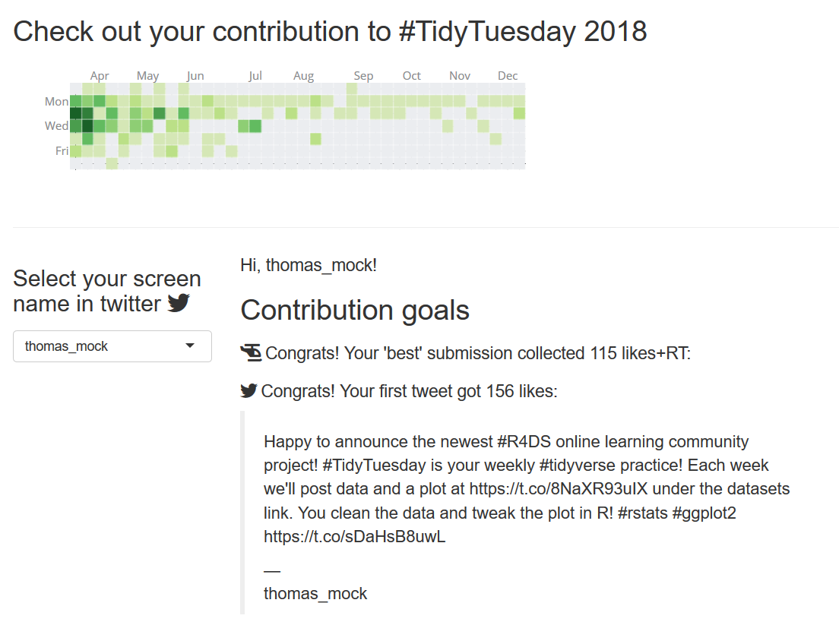Open the thomas_mock screen name dropdown
This screenshot has height=644, width=839.
pyautogui.click(x=112, y=346)
